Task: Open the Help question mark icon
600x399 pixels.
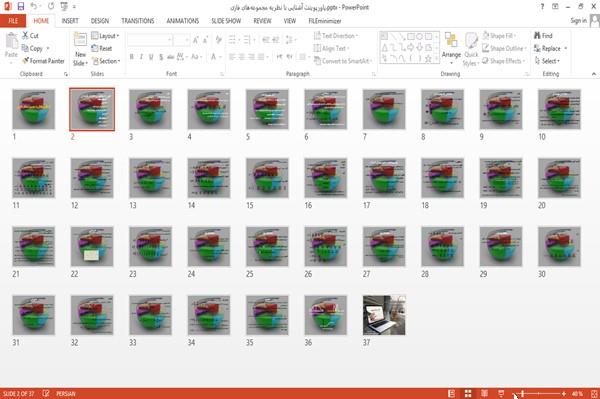Action: (x=542, y=7)
